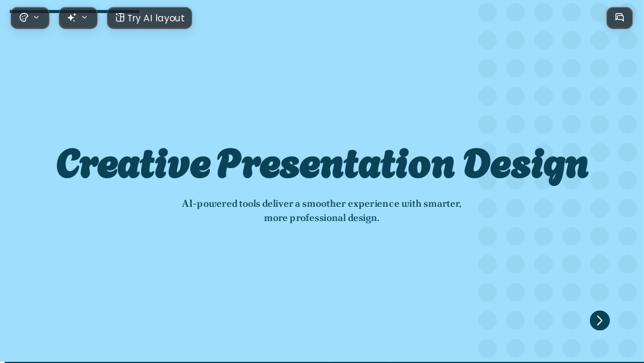Go to the next slide arrow

pos(599,320)
